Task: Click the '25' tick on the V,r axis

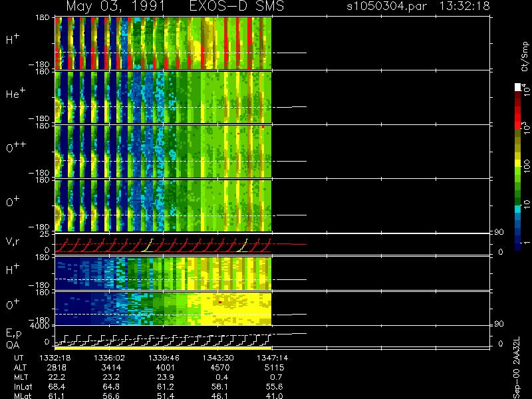Action: coord(45,234)
